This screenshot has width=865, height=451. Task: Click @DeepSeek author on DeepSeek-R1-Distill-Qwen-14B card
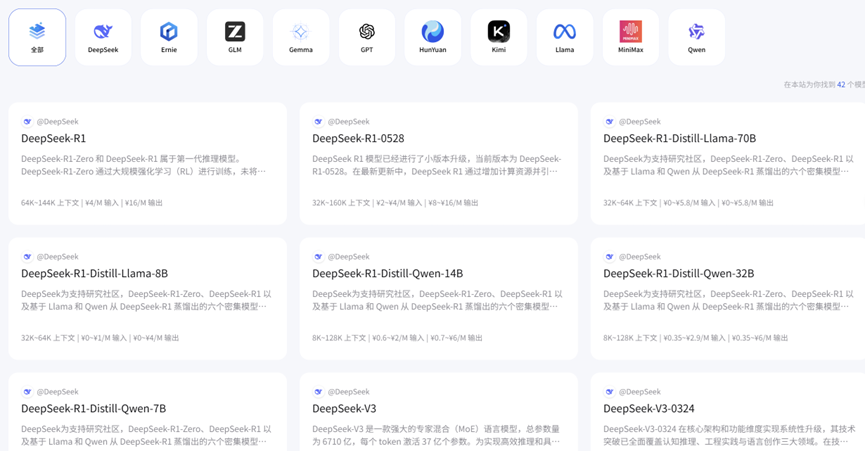[349, 256]
